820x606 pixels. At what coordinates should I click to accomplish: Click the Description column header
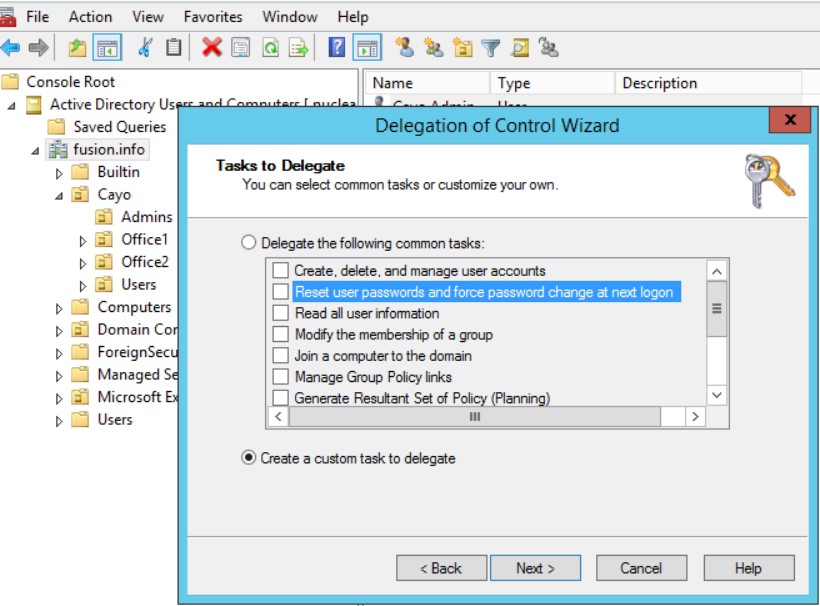(x=709, y=83)
